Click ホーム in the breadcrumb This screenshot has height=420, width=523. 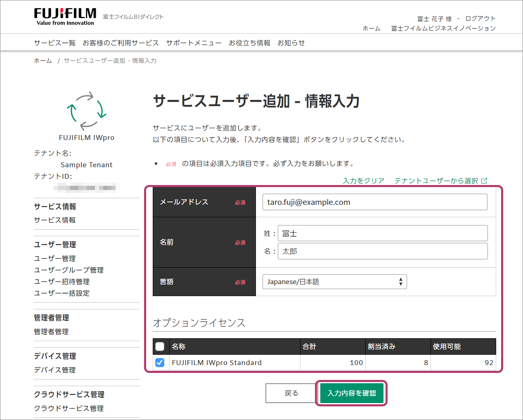pos(43,61)
